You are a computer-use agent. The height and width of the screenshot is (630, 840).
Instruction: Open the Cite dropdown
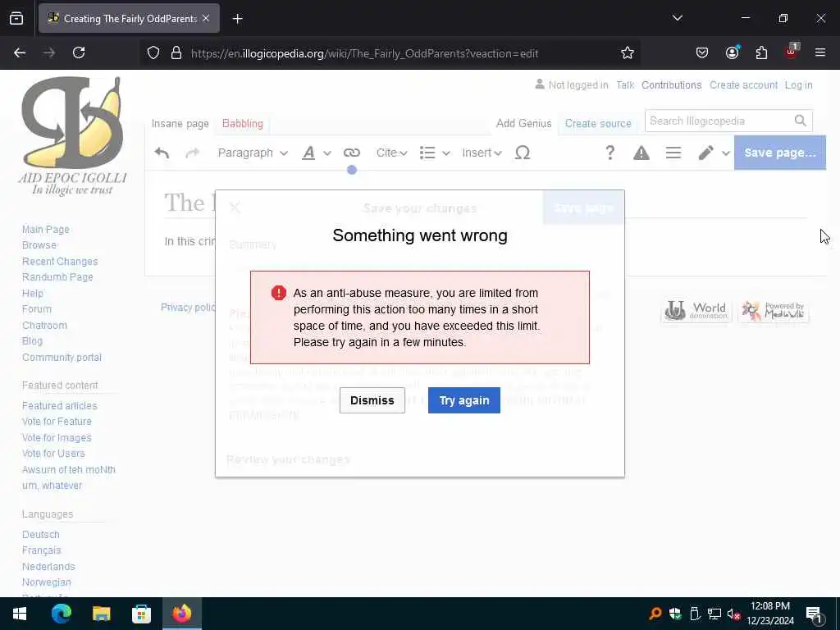[x=391, y=153]
